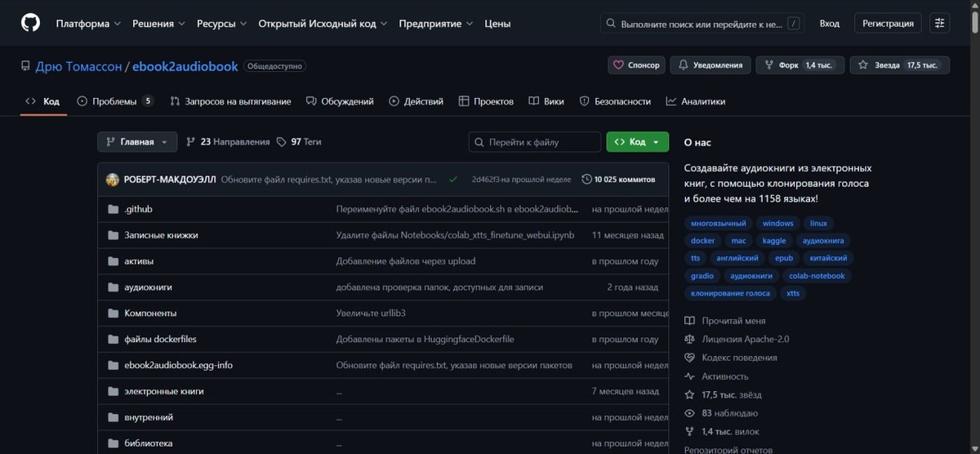Open commit Добавление файлов через upload

[x=405, y=261]
